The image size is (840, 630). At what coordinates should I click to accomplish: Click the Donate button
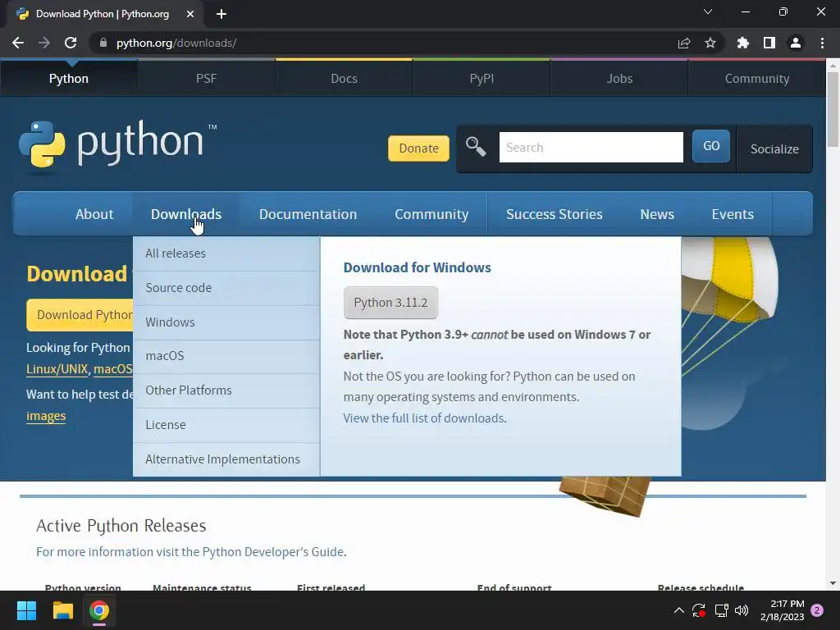tap(418, 148)
